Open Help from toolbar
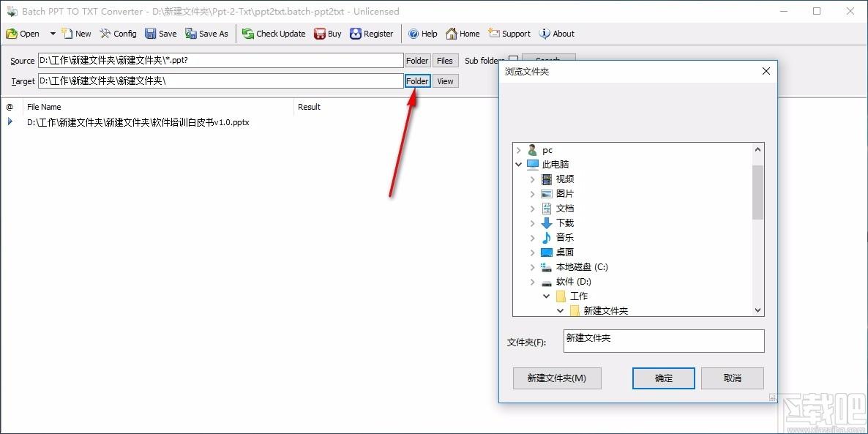 [x=423, y=34]
